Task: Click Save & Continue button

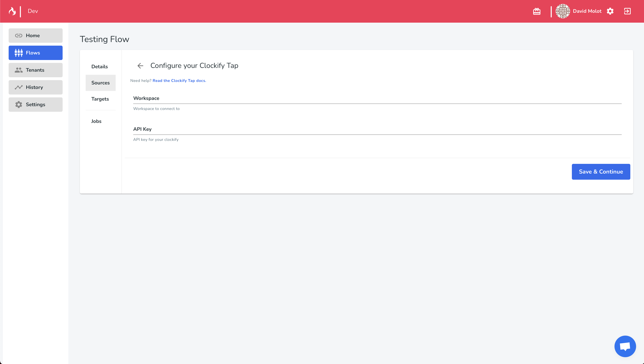Action: coord(601,172)
